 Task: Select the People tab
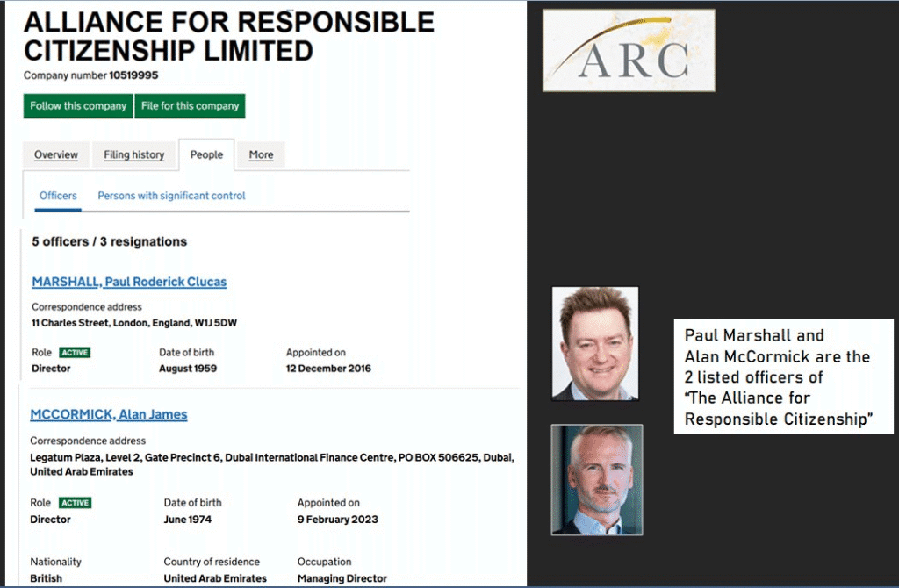(206, 154)
